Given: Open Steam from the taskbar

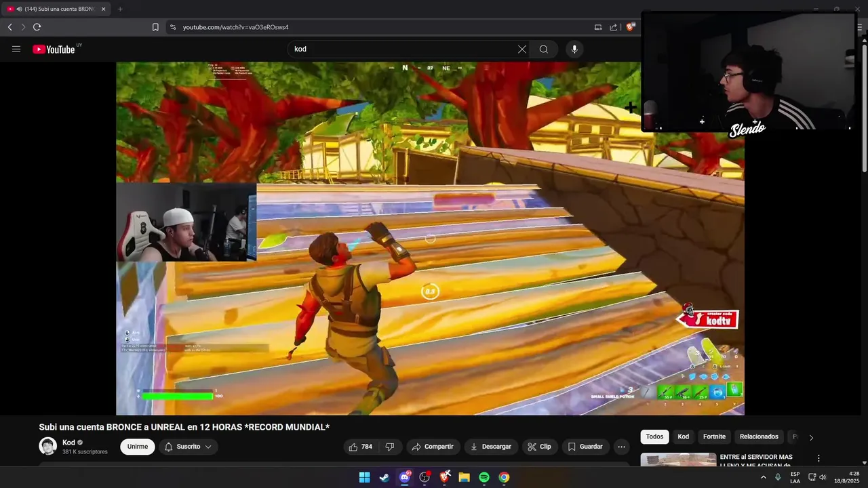Looking at the screenshot, I should pos(384,477).
